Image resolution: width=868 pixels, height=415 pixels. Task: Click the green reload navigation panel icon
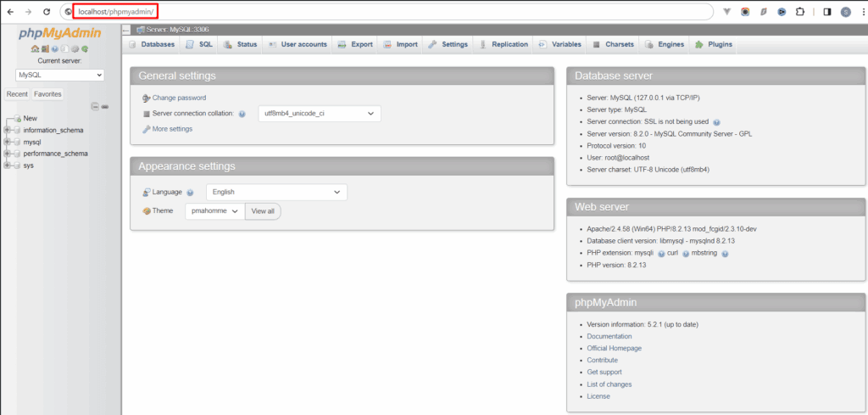(85, 48)
